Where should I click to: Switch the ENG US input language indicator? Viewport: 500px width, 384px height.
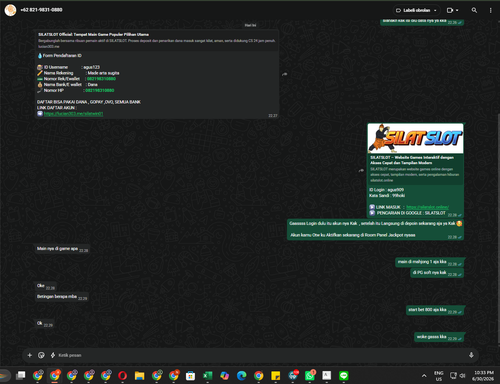click(439, 376)
